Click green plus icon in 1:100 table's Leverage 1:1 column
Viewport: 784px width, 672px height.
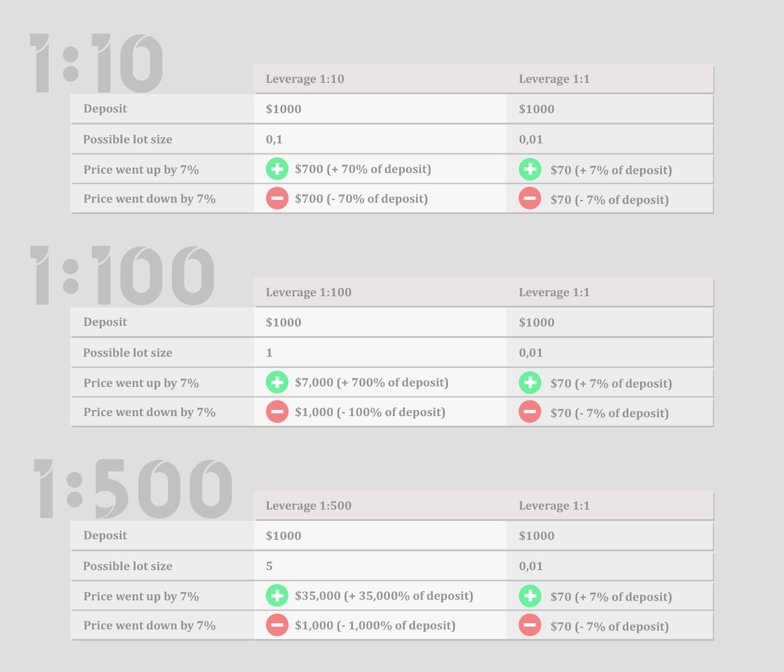(530, 382)
